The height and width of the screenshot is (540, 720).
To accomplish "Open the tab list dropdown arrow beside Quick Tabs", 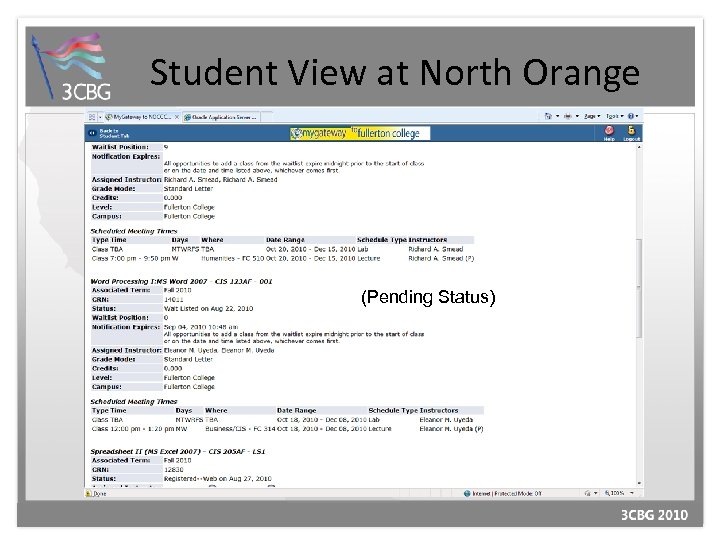I will tap(100, 118).
